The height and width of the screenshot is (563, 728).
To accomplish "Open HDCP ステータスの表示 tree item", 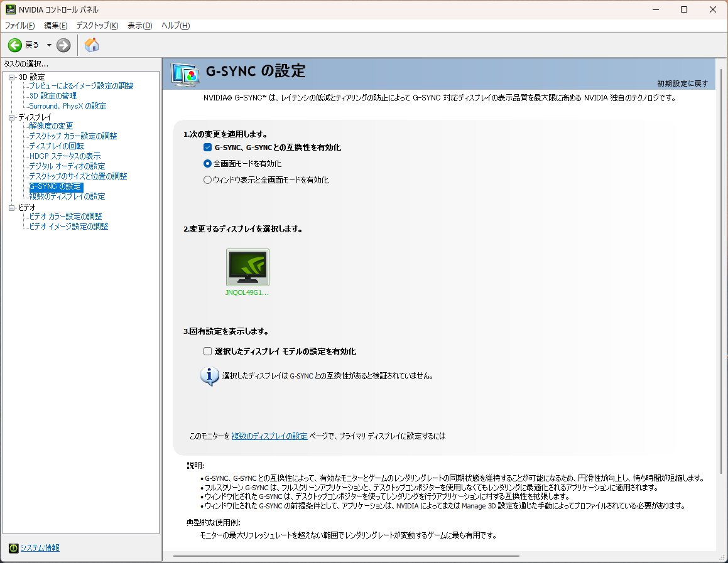I will click(x=65, y=156).
